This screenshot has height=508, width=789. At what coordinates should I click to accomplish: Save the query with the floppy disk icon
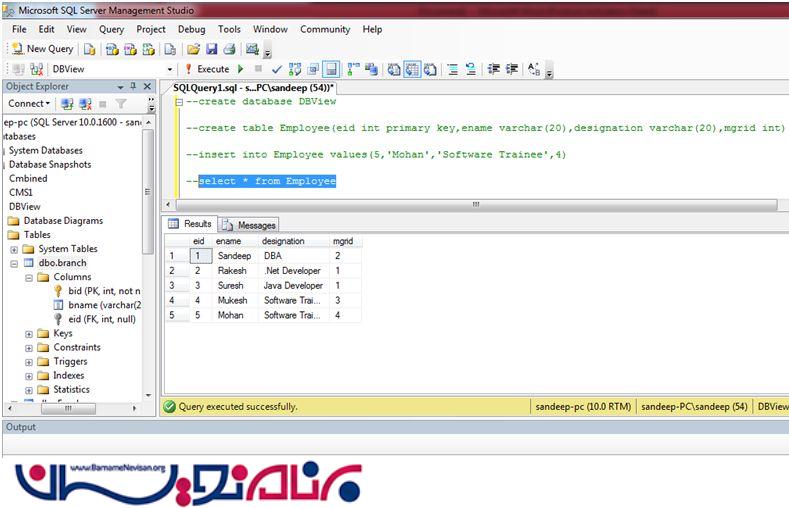point(211,49)
